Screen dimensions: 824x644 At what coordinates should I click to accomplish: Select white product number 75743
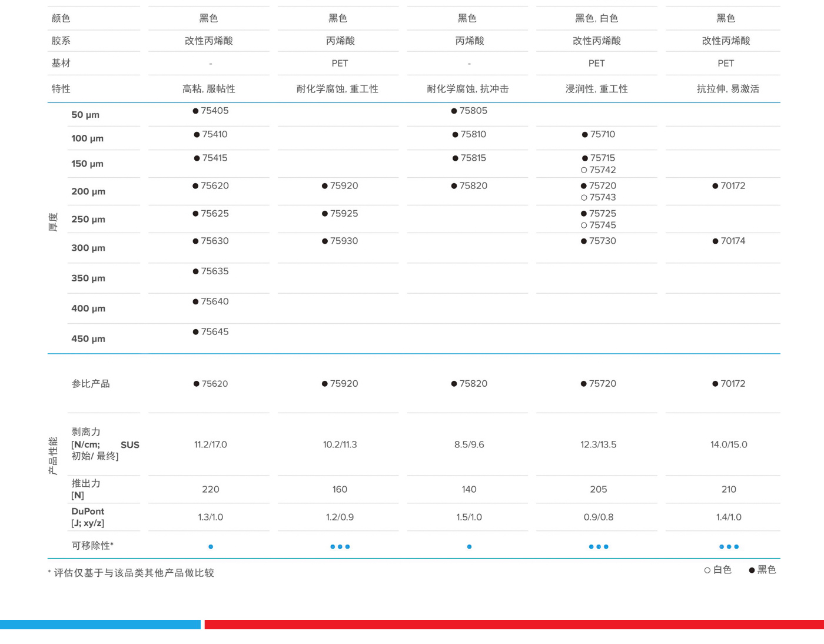(599, 197)
